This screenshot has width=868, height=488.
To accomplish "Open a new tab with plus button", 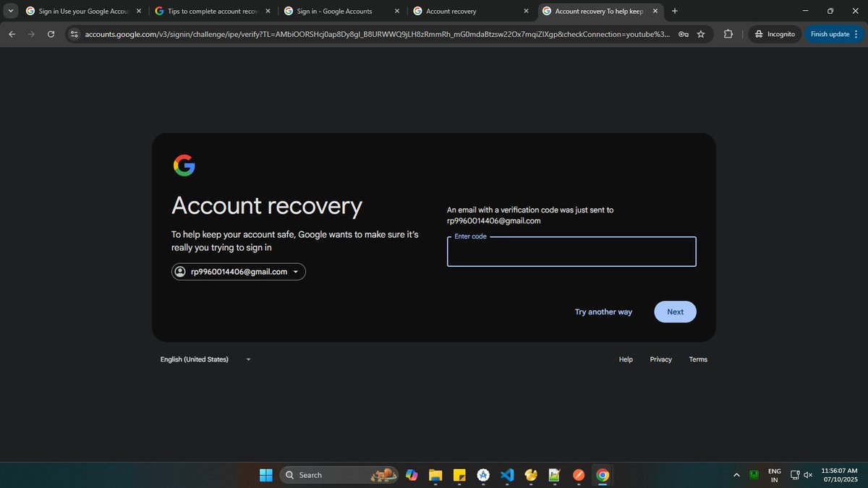I will tap(675, 11).
